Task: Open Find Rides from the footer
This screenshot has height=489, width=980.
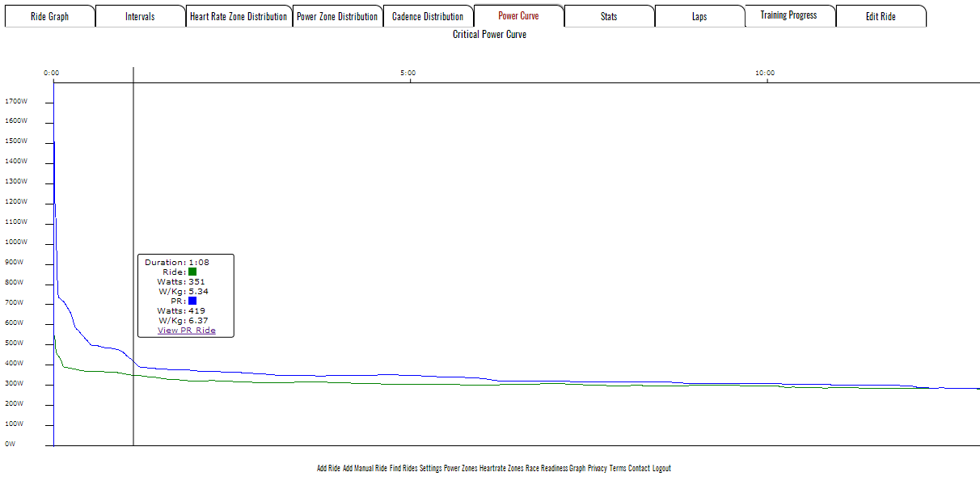Action: tap(403, 469)
